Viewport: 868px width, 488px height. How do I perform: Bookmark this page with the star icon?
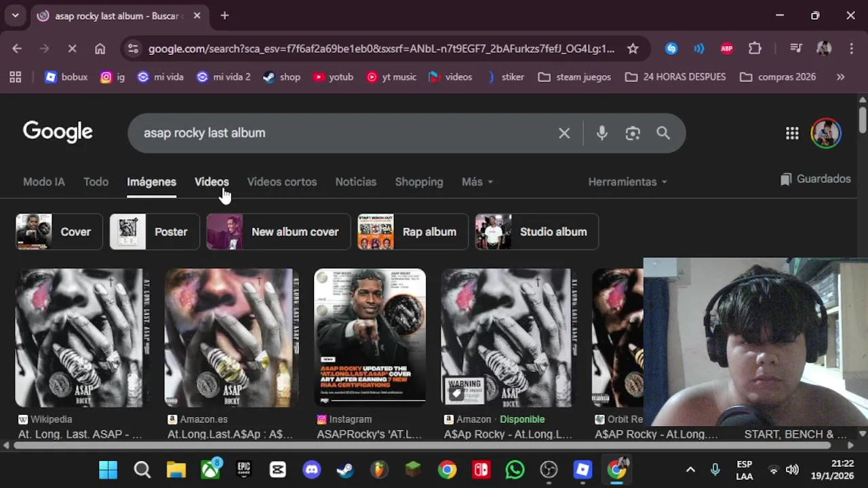tap(633, 49)
